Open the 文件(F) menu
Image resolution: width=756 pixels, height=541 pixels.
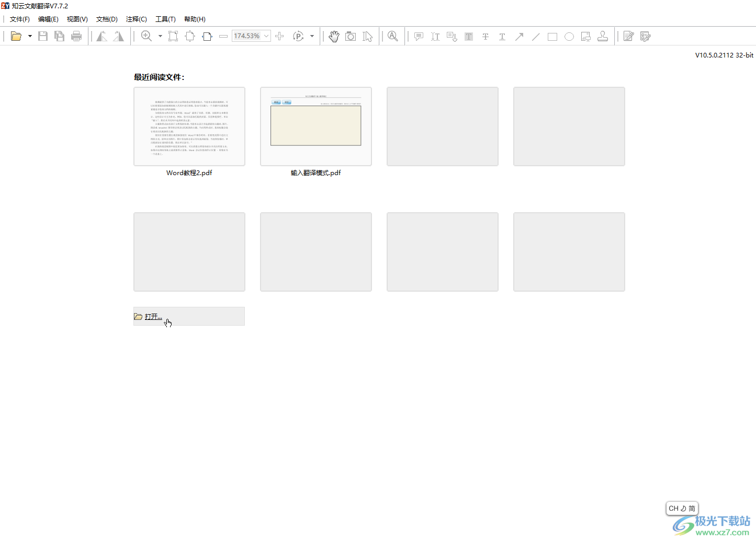[x=20, y=19]
